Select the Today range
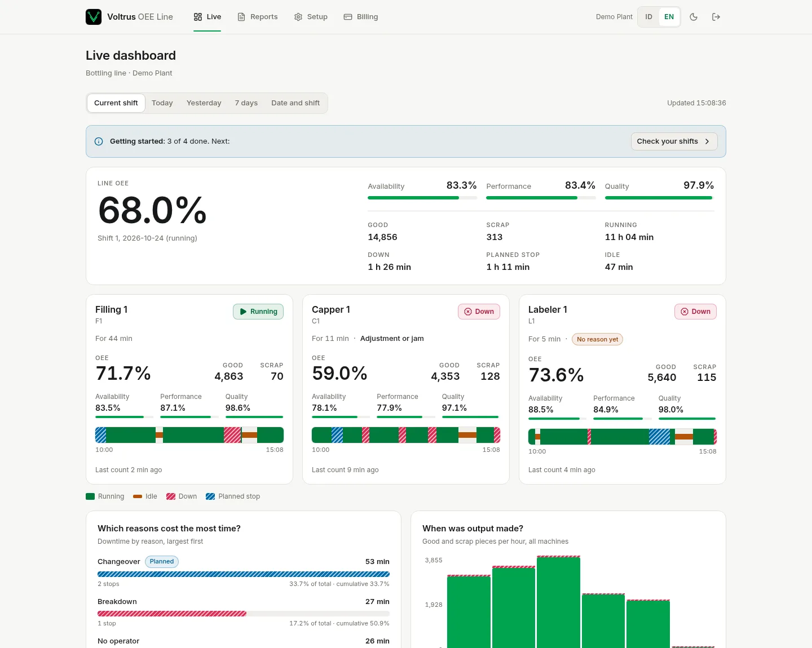 [x=162, y=103]
